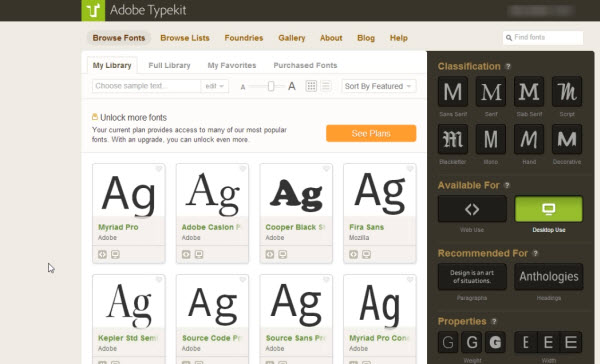The width and height of the screenshot is (600, 364).
Task: Filter by Slab Serif classification
Action: (529, 91)
